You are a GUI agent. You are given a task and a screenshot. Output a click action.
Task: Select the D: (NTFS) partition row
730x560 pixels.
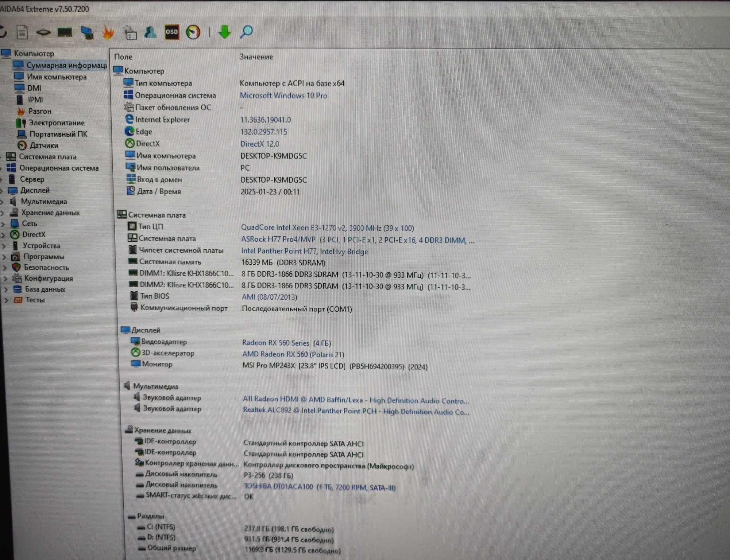tap(236, 538)
